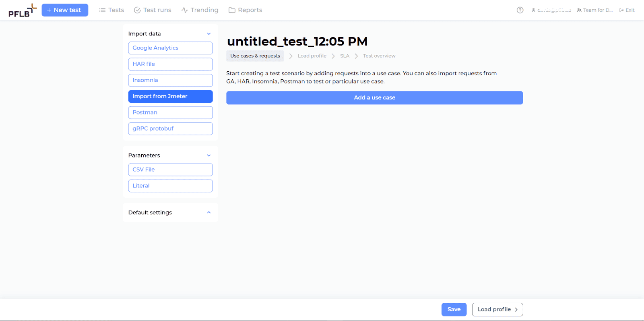This screenshot has width=644, height=321.
Task: Open the Trending section
Action: [x=200, y=10]
